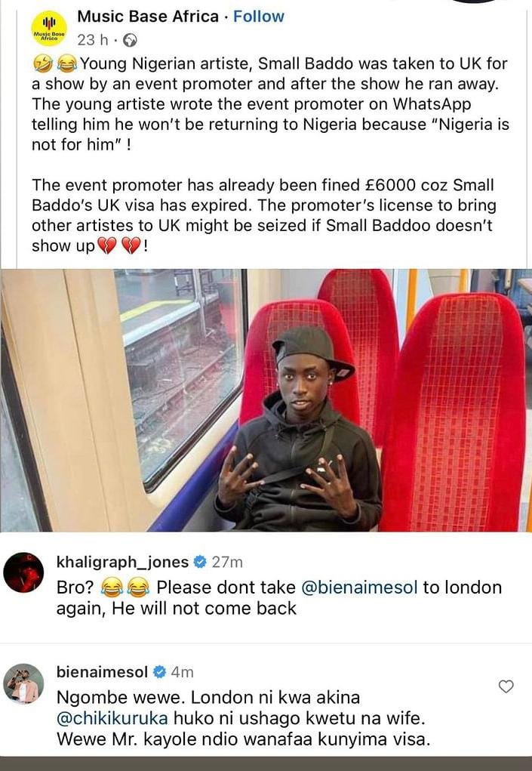The width and height of the screenshot is (532, 771).
Task: Click the globe public-visibility icon
Action: (x=130, y=40)
